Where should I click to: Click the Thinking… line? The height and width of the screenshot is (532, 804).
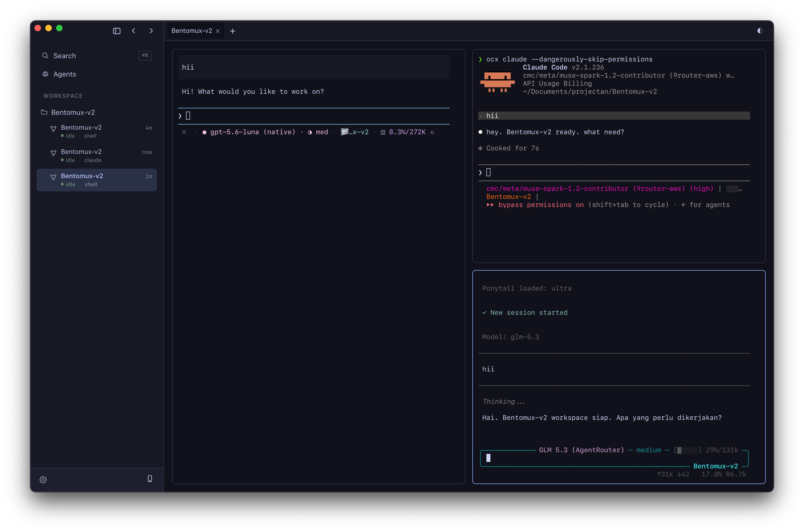pyautogui.click(x=504, y=401)
